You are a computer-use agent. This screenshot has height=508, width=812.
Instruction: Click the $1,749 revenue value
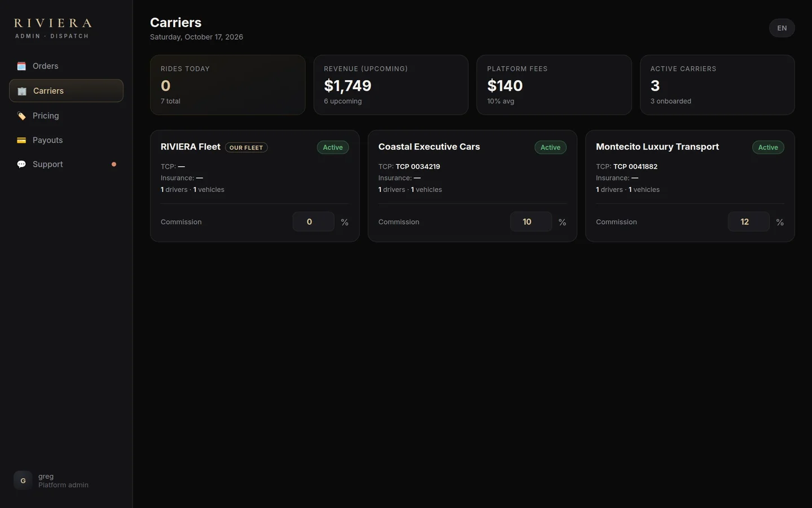coord(348,86)
